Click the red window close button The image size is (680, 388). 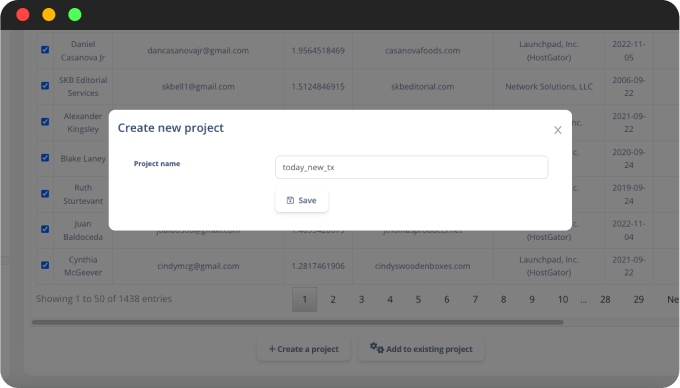[23, 15]
